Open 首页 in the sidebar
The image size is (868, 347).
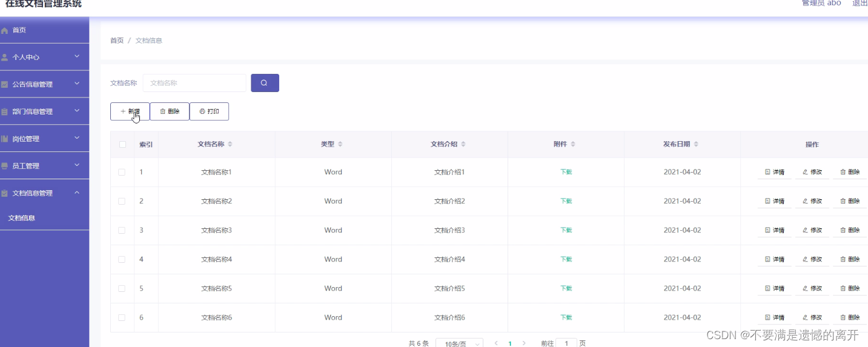point(45,30)
